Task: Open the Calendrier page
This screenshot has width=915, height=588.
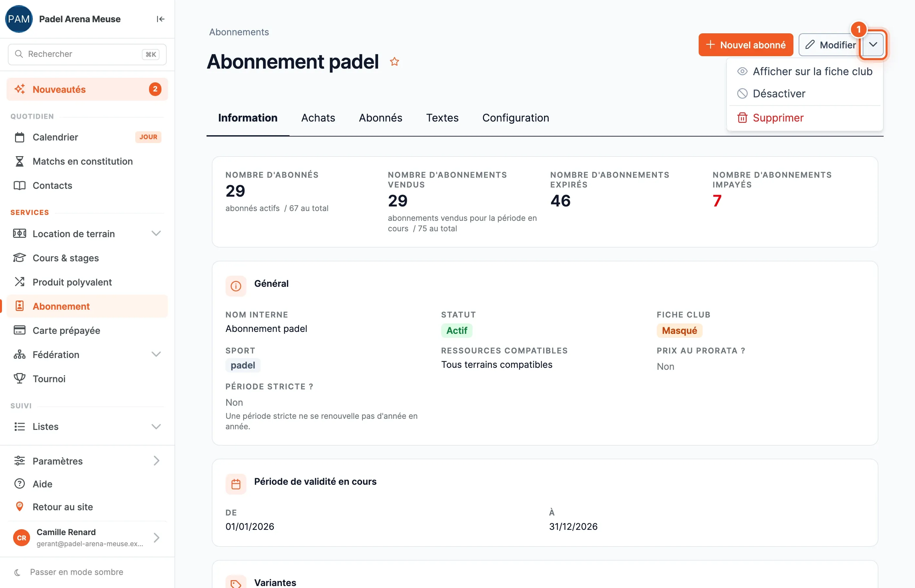Action: [x=87, y=137]
